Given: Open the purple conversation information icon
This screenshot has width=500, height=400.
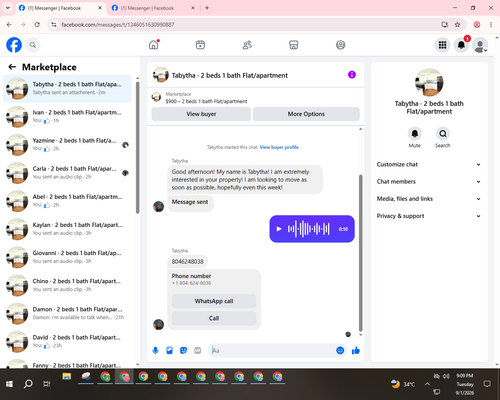Looking at the screenshot, I should pyautogui.click(x=352, y=75).
